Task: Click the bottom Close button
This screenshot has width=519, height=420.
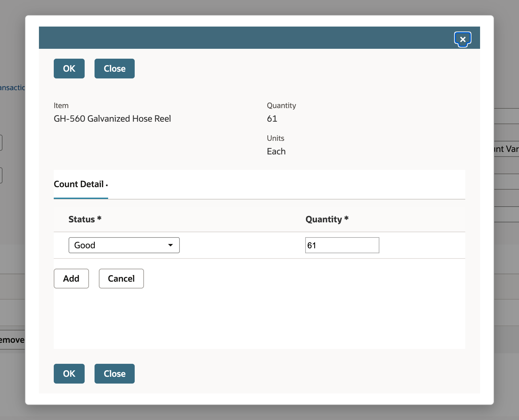Action: point(115,374)
